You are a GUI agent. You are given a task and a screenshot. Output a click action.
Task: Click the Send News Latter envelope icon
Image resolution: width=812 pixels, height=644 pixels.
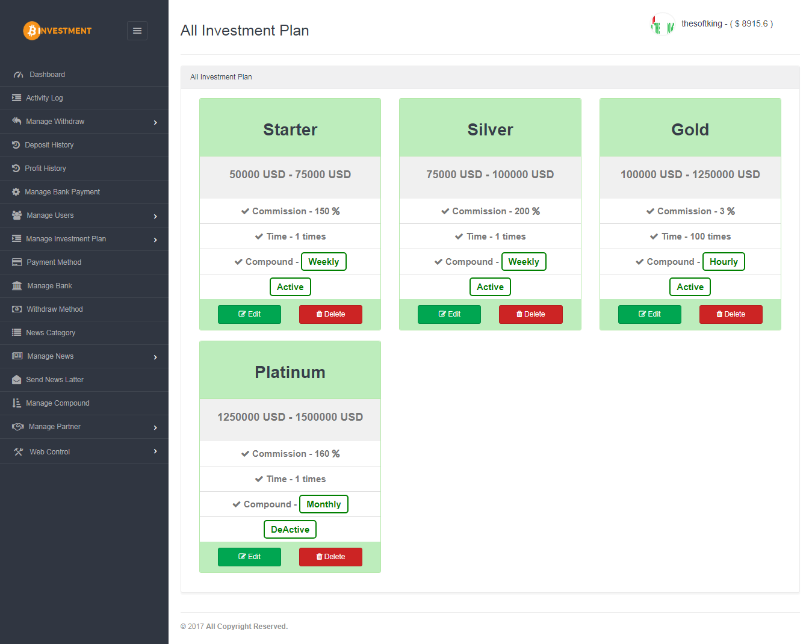click(17, 380)
